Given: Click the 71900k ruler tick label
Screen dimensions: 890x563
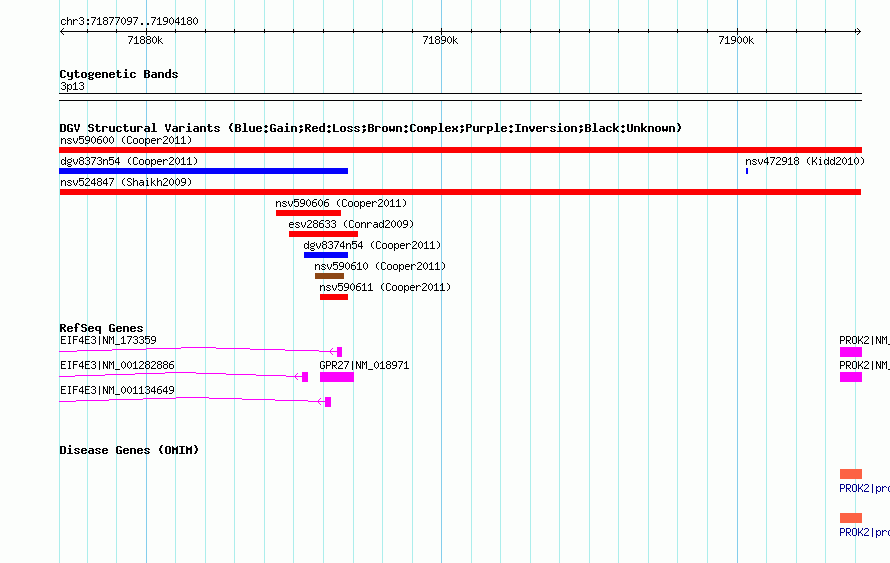Looking at the screenshot, I should coord(736,40).
